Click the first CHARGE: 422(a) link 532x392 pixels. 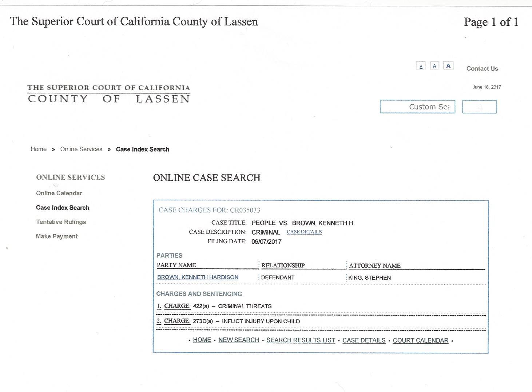(x=177, y=306)
